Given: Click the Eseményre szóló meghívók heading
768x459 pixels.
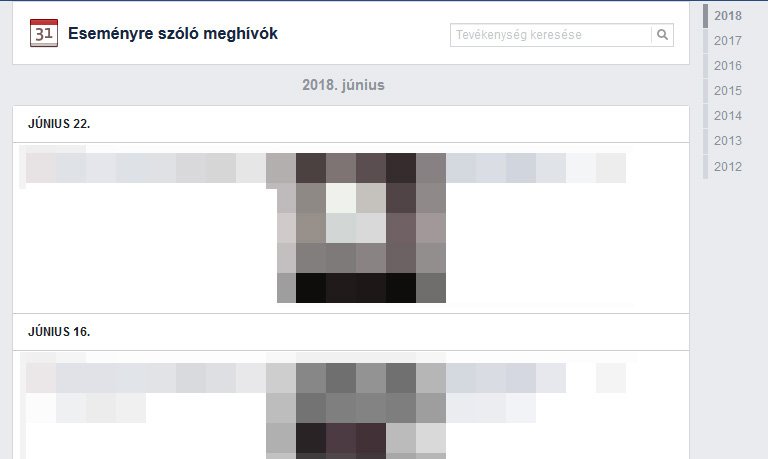Looking at the screenshot, I should point(173,33).
